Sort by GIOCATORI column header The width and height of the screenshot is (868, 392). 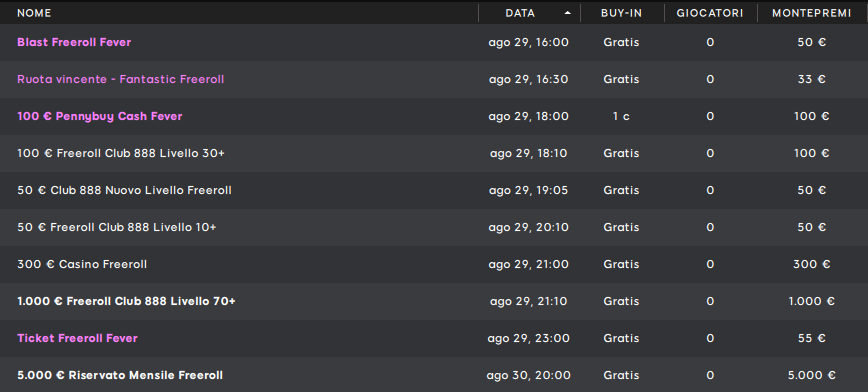click(710, 13)
